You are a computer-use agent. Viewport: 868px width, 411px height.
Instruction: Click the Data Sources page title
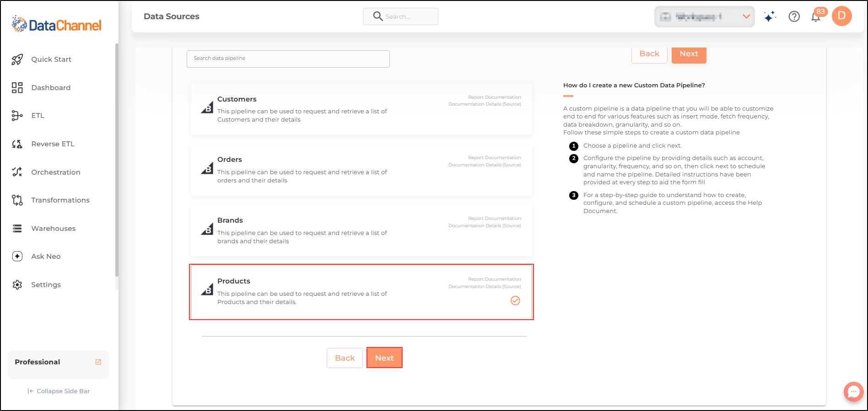tap(172, 16)
